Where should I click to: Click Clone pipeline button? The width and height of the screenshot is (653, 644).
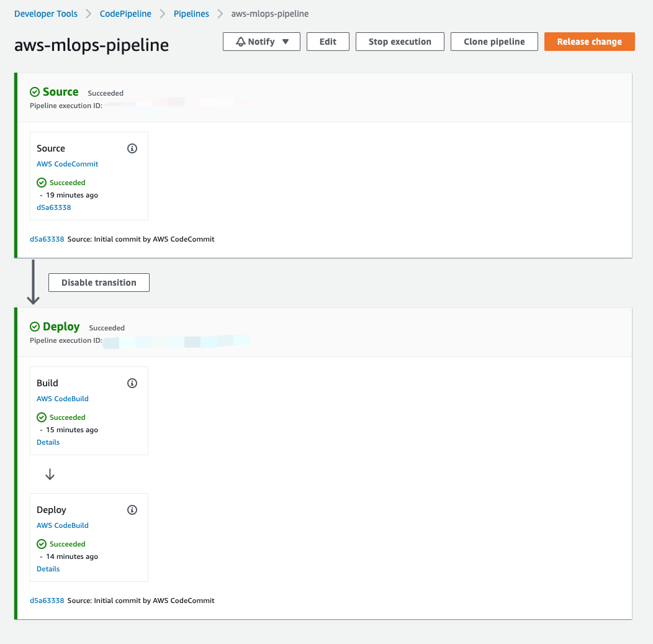tap(494, 42)
